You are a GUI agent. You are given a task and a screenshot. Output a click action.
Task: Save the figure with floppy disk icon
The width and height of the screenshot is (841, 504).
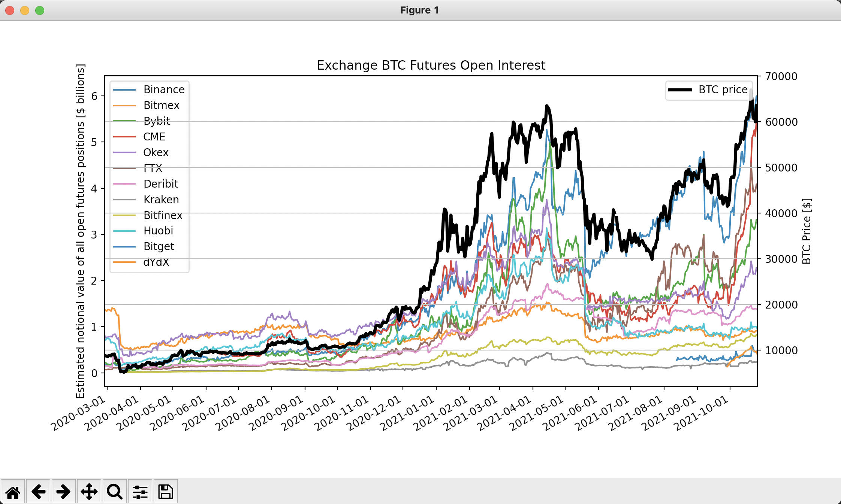(166, 492)
